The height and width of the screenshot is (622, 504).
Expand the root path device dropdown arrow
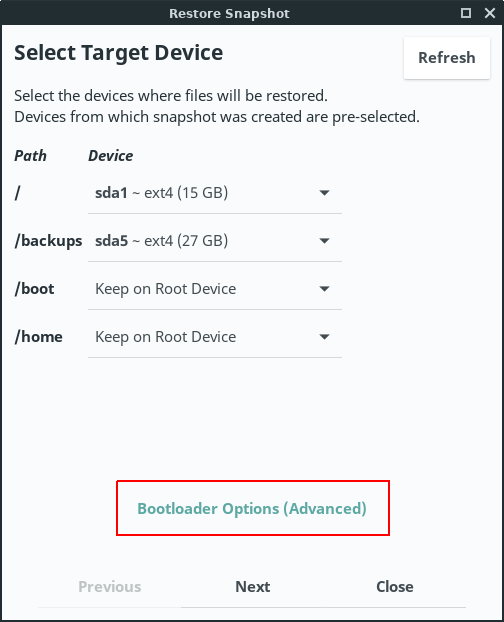coord(324,193)
